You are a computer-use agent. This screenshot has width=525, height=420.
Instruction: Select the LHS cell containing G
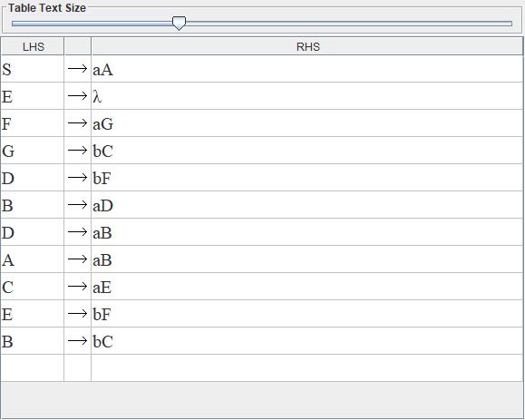coord(33,151)
